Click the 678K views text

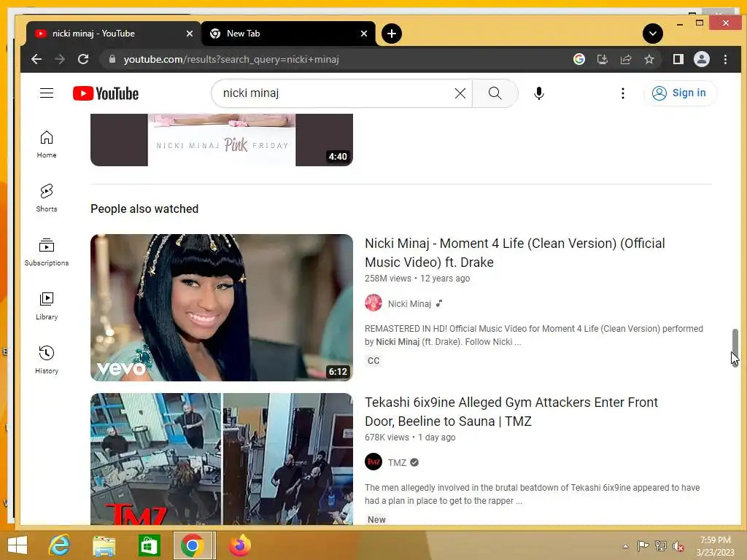[387, 437]
